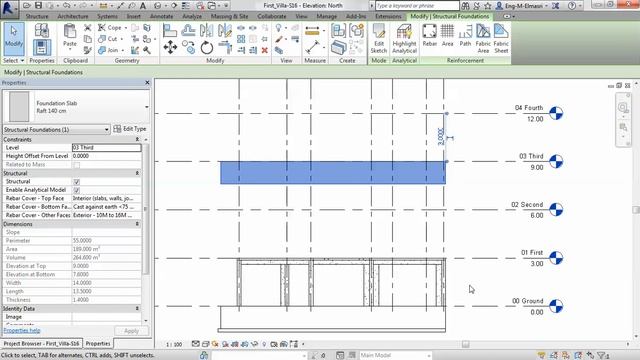The width and height of the screenshot is (640, 360).
Task: Expand the Select panel dropdown
Action: tap(13, 60)
